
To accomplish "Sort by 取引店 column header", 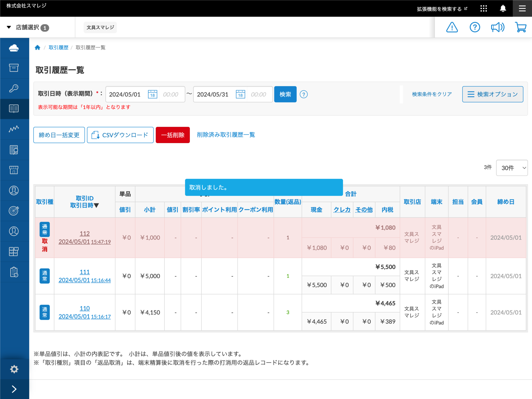I will point(412,202).
